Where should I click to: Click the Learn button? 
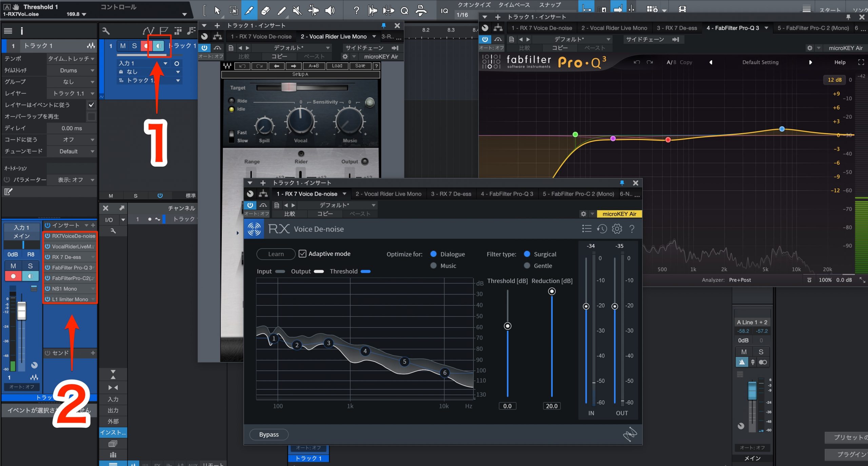276,254
